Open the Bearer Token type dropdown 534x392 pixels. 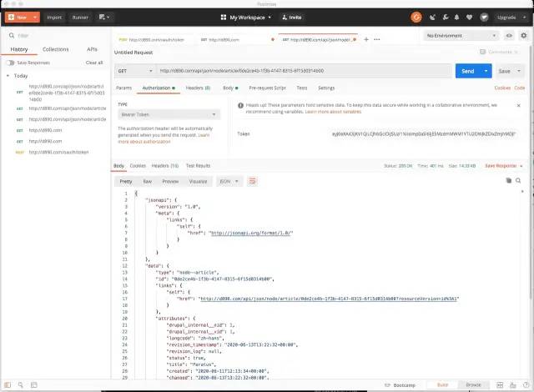click(169, 114)
